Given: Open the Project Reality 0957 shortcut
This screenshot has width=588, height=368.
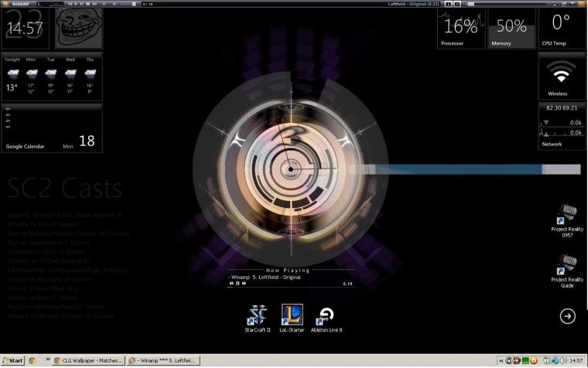Looking at the screenshot, I should click(567, 221).
